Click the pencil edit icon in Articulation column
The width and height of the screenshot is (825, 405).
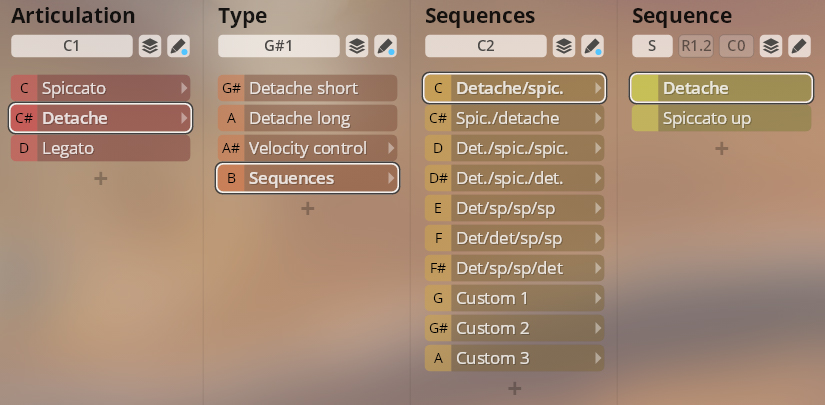(x=178, y=46)
